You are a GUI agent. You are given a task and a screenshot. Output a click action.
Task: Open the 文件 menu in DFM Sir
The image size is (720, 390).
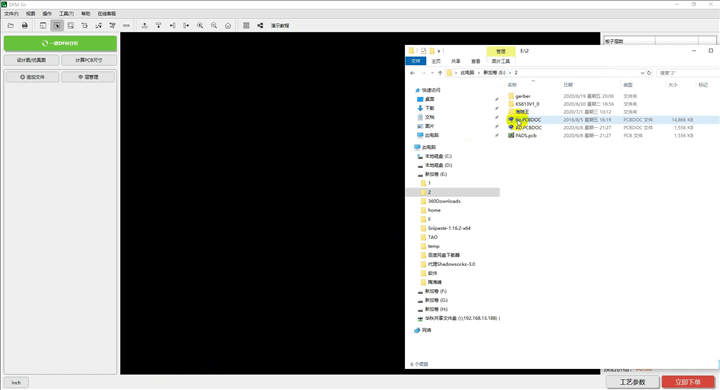[11, 14]
